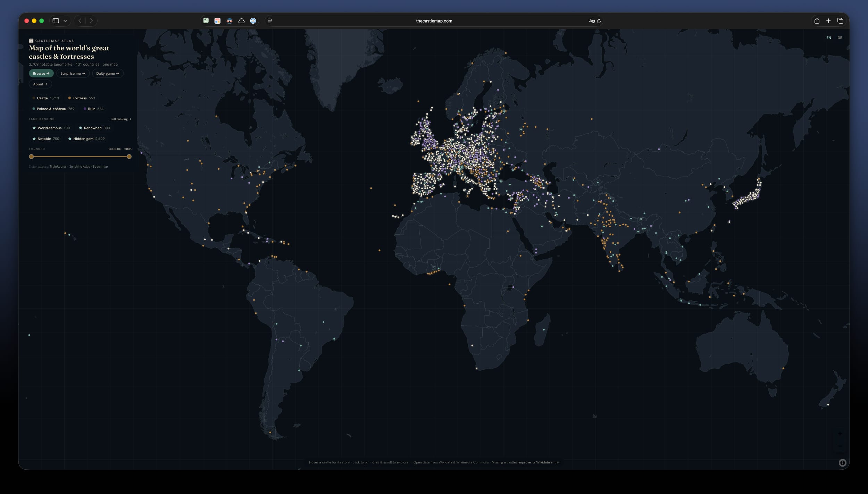Switch language to EN
The width and height of the screenshot is (868, 494).
(829, 38)
